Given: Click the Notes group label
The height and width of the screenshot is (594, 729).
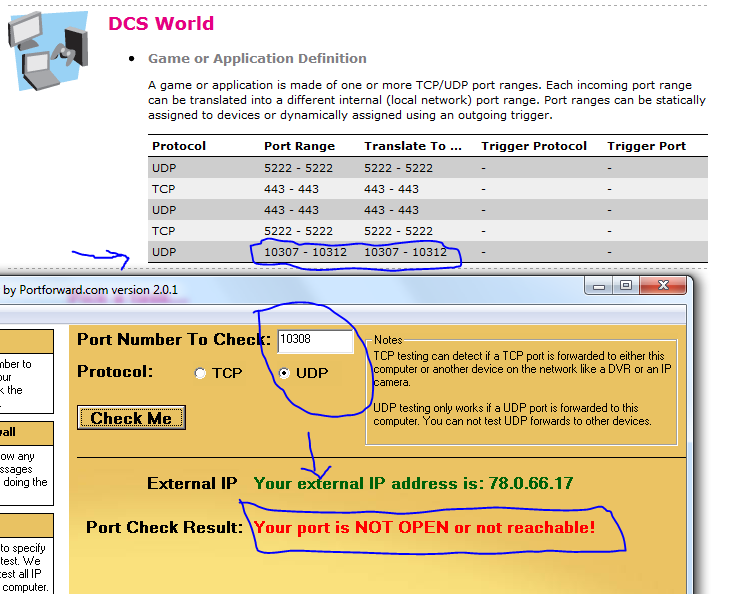Looking at the screenshot, I should (x=388, y=340).
